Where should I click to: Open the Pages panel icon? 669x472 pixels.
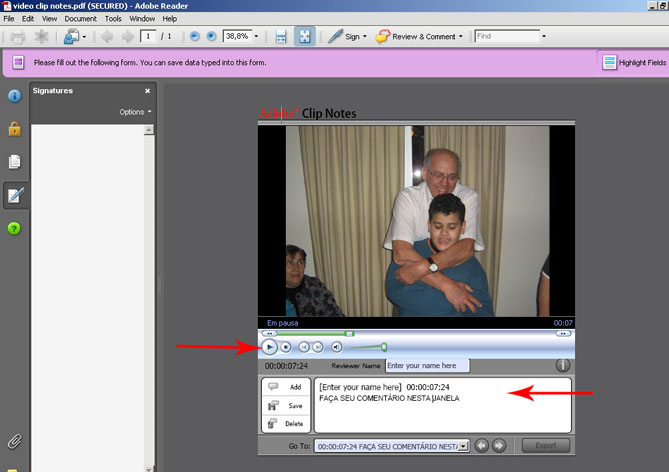15,162
